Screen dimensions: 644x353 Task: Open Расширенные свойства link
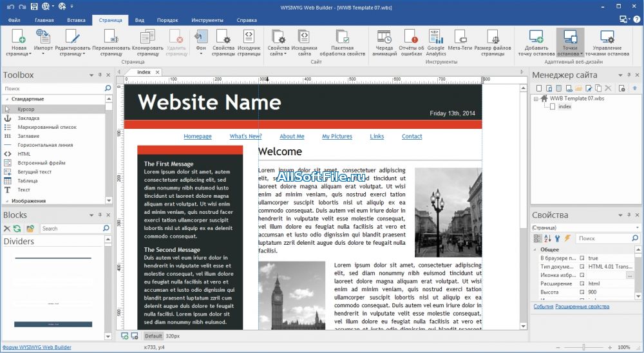coord(582,307)
